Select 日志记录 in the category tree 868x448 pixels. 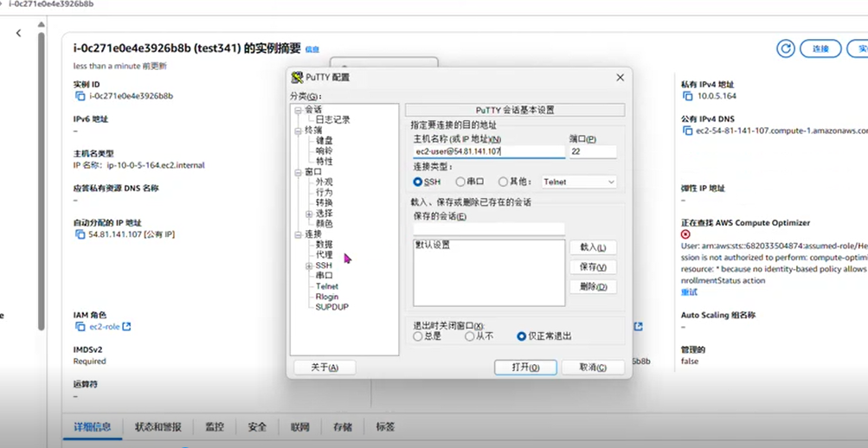coord(332,120)
